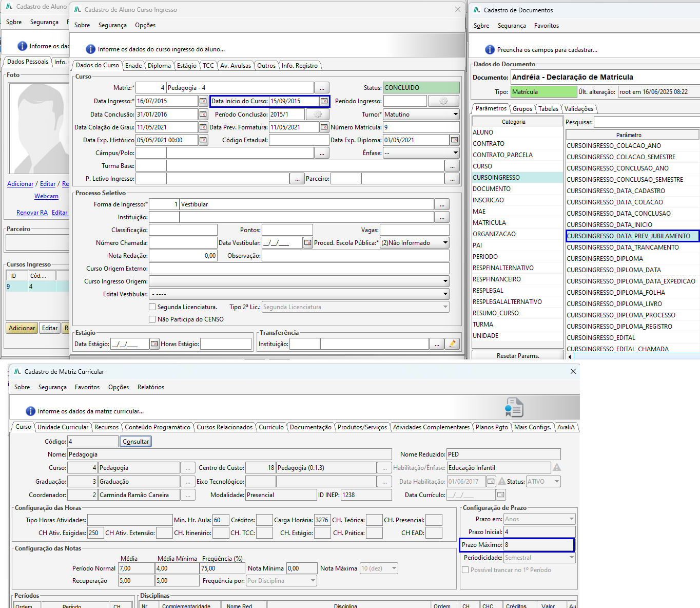Click Adicionar link under photo

point(21,184)
